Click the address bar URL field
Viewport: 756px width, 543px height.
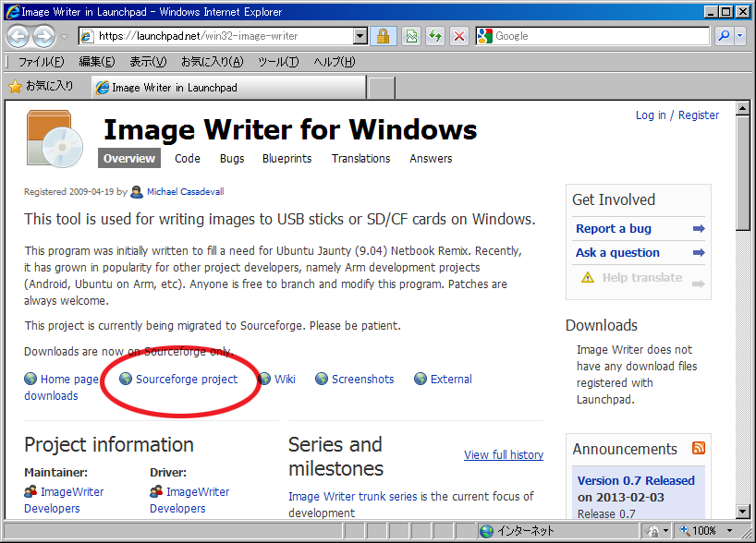pyautogui.click(x=216, y=36)
